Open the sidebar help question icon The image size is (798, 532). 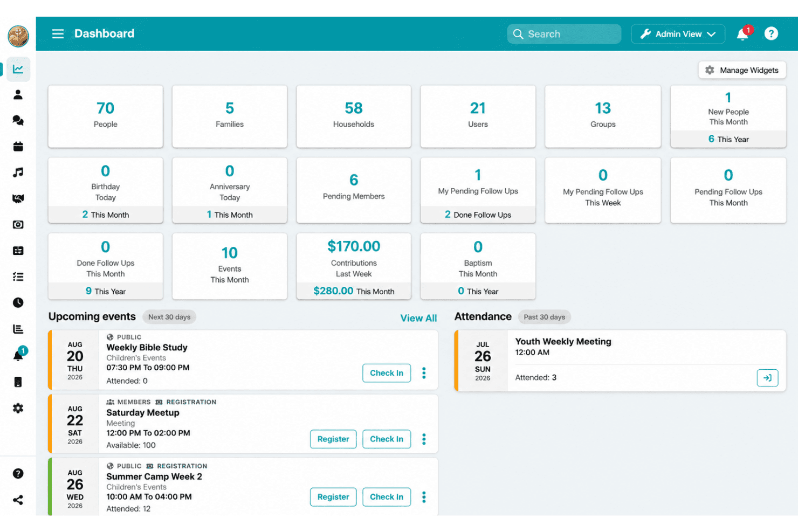point(18,473)
